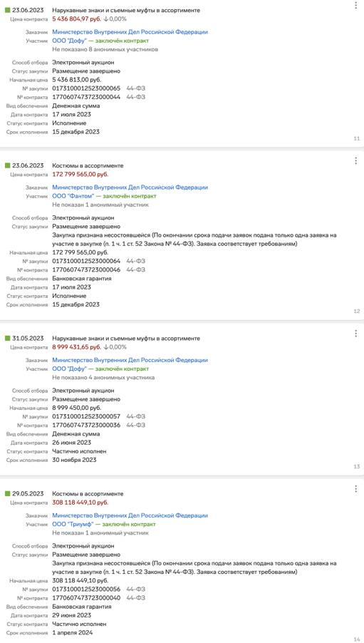
Task: Click the green status square next to 31.05.2023
Action: click(x=7, y=339)
